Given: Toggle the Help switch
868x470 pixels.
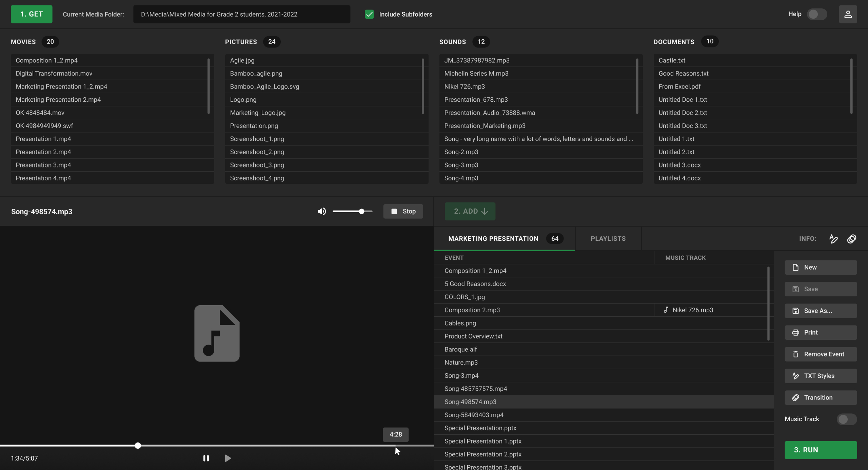Looking at the screenshot, I should (x=816, y=14).
